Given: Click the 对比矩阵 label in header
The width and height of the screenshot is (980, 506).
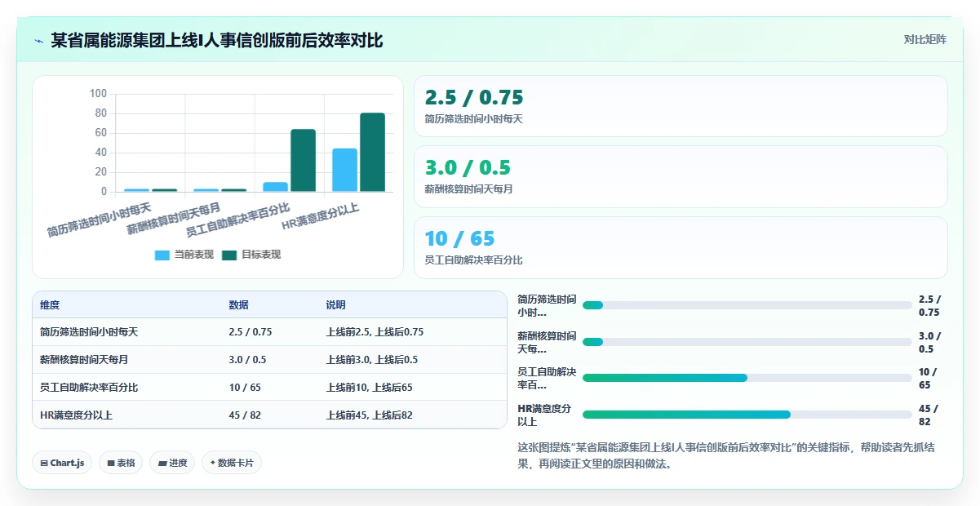Looking at the screenshot, I should coord(925,40).
